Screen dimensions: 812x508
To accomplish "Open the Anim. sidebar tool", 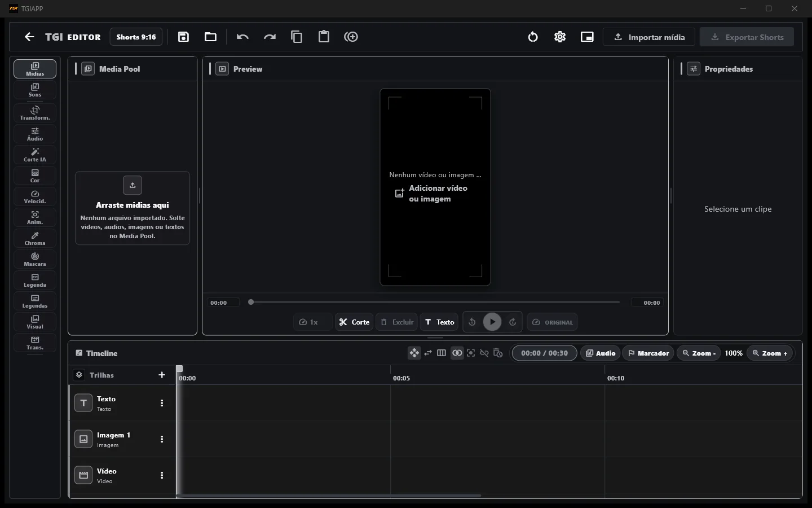I will 35,217.
